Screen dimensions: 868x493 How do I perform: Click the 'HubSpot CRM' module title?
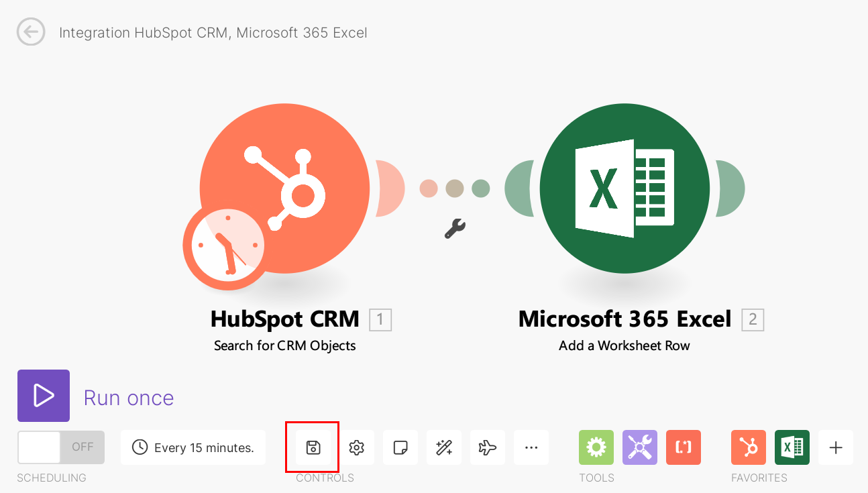click(285, 319)
